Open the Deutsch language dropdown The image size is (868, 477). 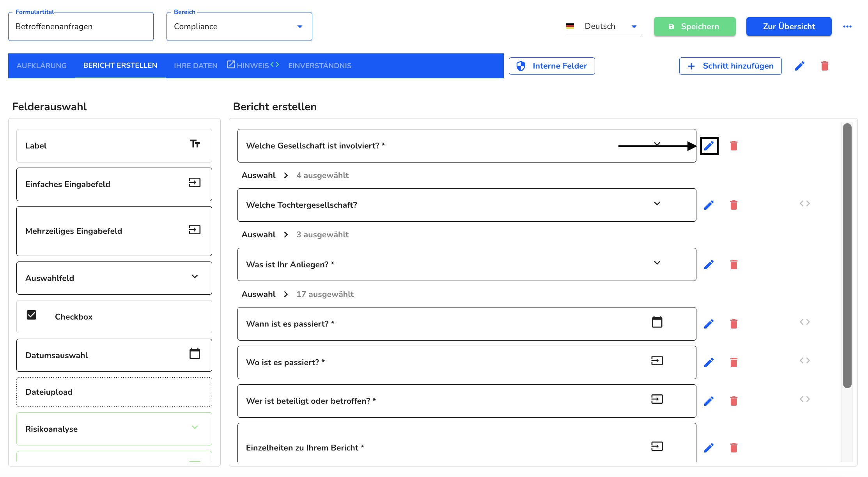(603, 26)
